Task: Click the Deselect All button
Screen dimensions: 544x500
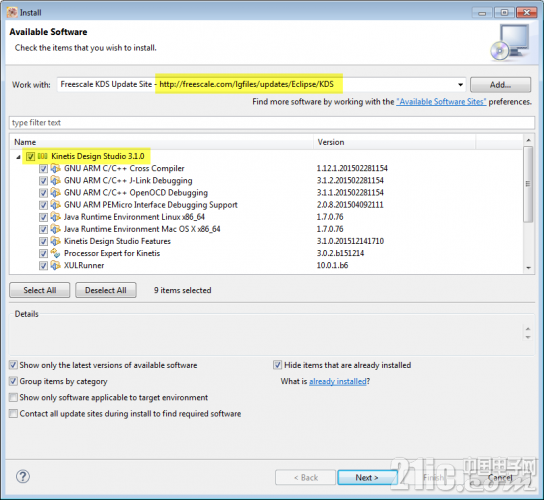Action: [x=106, y=290]
